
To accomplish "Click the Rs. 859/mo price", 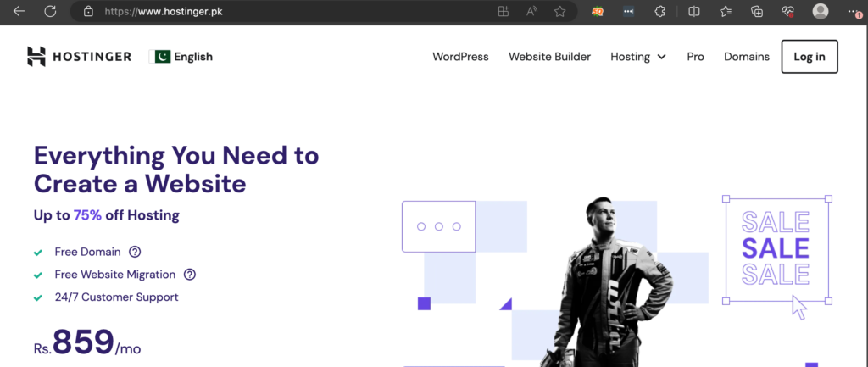I will pyautogui.click(x=87, y=343).
